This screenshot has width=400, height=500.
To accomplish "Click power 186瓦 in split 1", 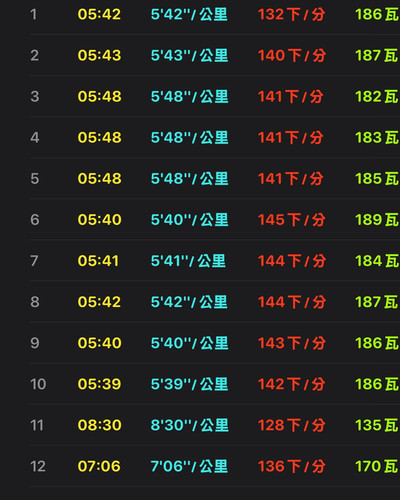I will coord(377,14).
